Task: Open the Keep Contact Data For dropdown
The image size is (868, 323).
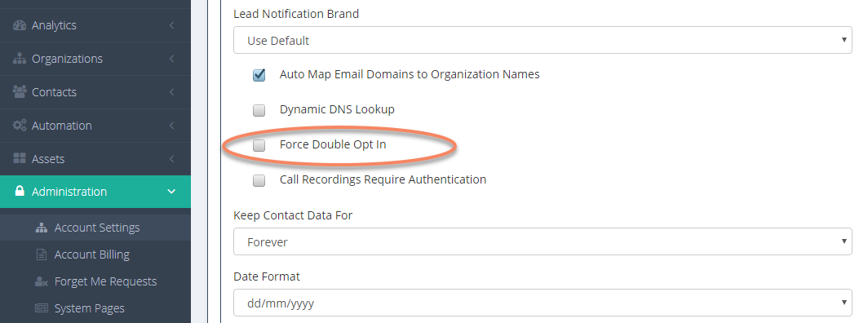Action: pos(542,241)
